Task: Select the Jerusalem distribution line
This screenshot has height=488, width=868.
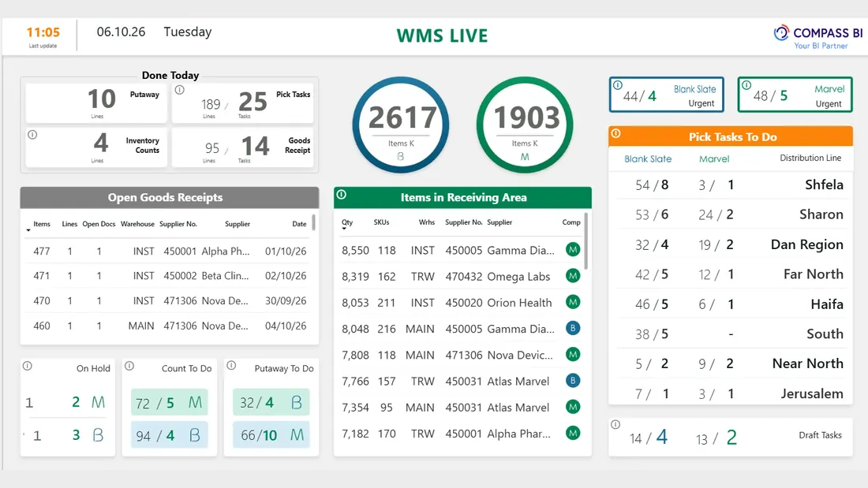Action: 731,393
